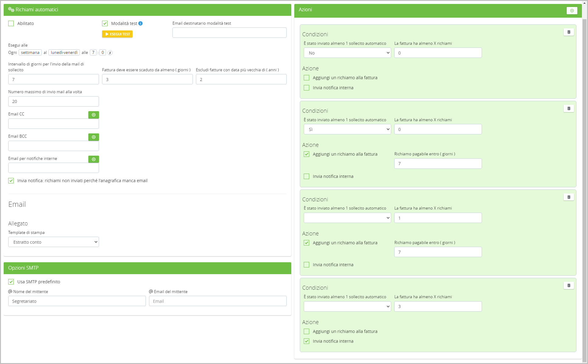Click the Modalità test info icon
Image resolution: width=588 pixels, height=364 pixels.
(x=140, y=23)
